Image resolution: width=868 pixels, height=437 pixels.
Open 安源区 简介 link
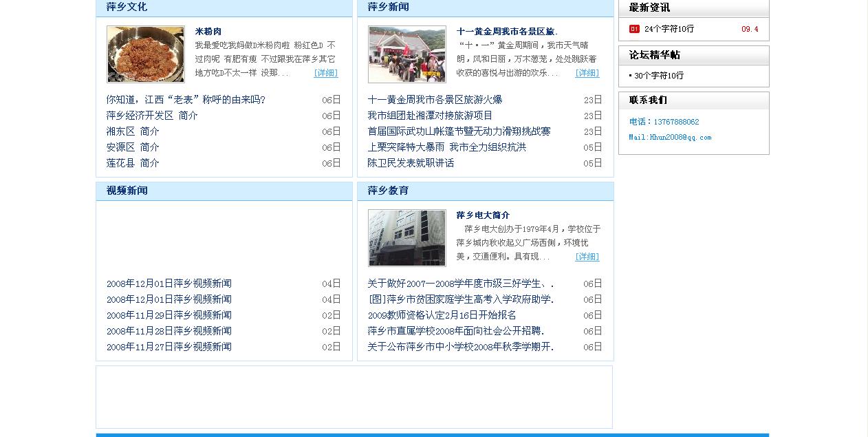click(133, 147)
